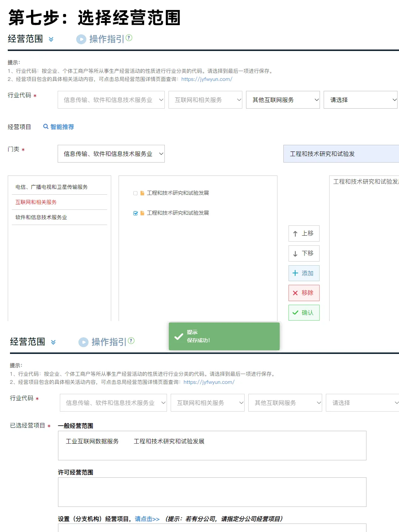Uncheck the checked 工程和技术研究和试验发展 checkbox
399x532 pixels.
(135, 213)
